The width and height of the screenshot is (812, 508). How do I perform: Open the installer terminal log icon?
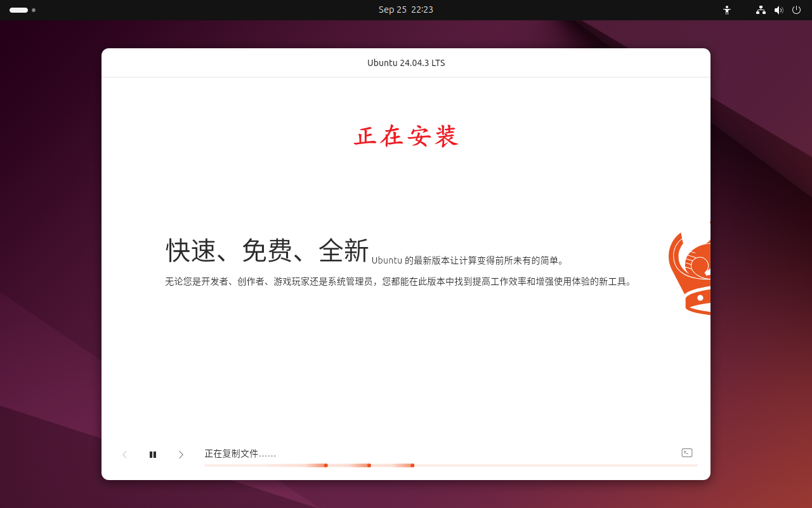[687, 453]
